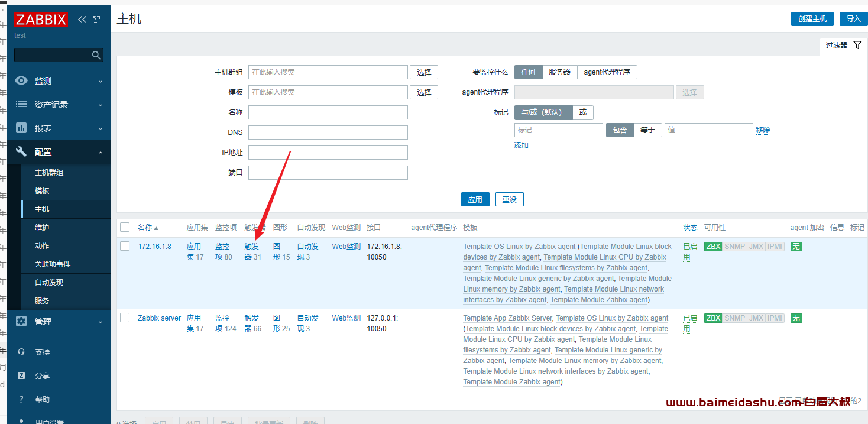
Task: Tick the select-all checkbox in the table header
Action: point(125,227)
